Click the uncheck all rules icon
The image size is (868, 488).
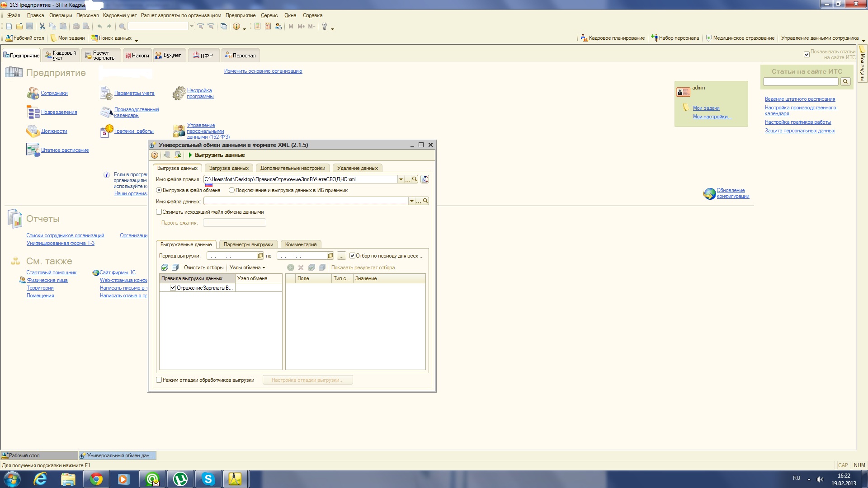(x=175, y=267)
